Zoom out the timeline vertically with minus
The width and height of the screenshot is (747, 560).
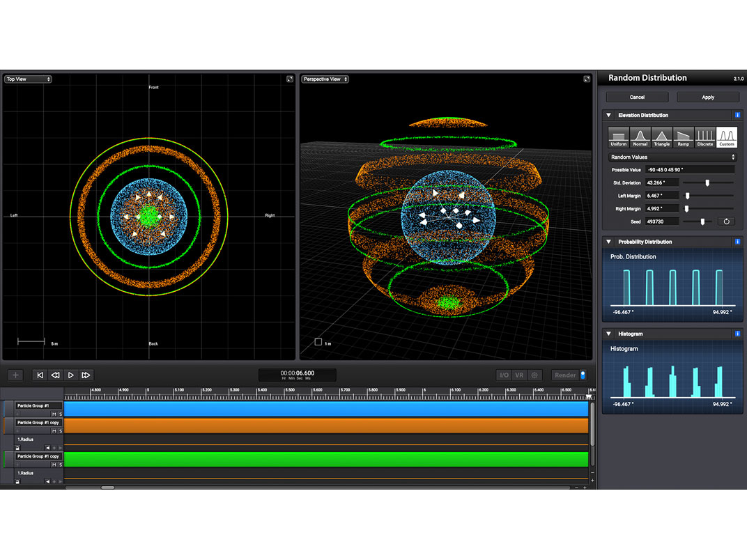click(x=592, y=473)
